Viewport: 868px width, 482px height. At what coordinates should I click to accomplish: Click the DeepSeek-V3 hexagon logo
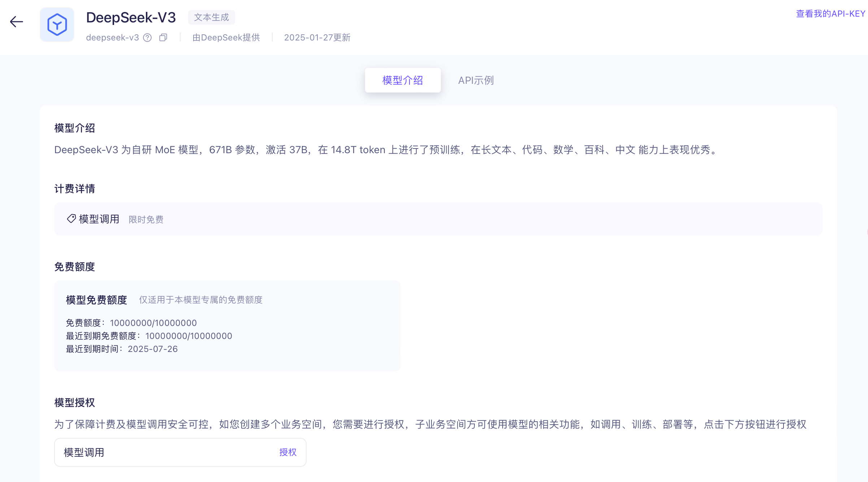pos(57,25)
